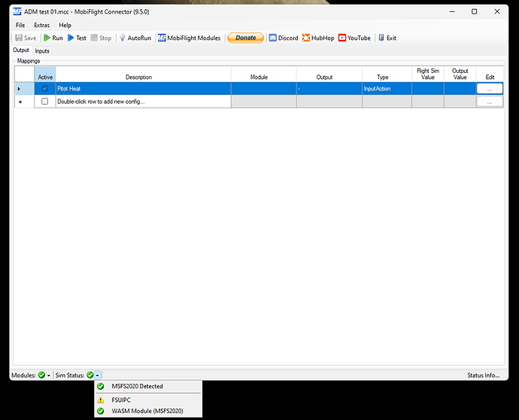Viewport: 519px width, 420px height.
Task: Open the Discord link icon
Action: 272,38
